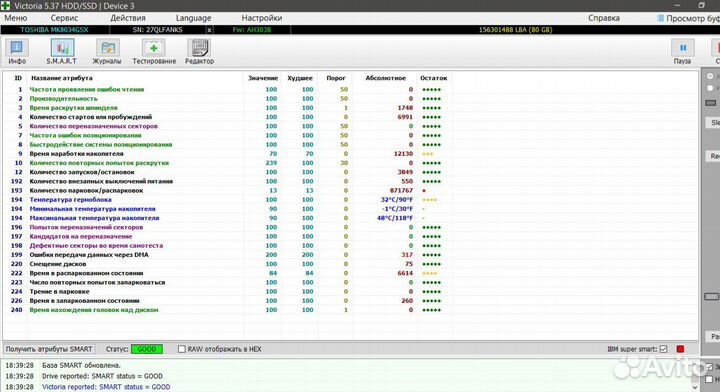Image resolution: width=720 pixels, height=392 pixels.
Task: Click log entry База SMART обновлена
Action: click(81, 365)
